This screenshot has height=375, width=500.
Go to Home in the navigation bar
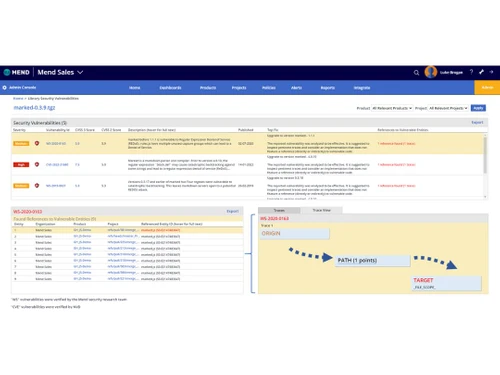click(x=134, y=88)
